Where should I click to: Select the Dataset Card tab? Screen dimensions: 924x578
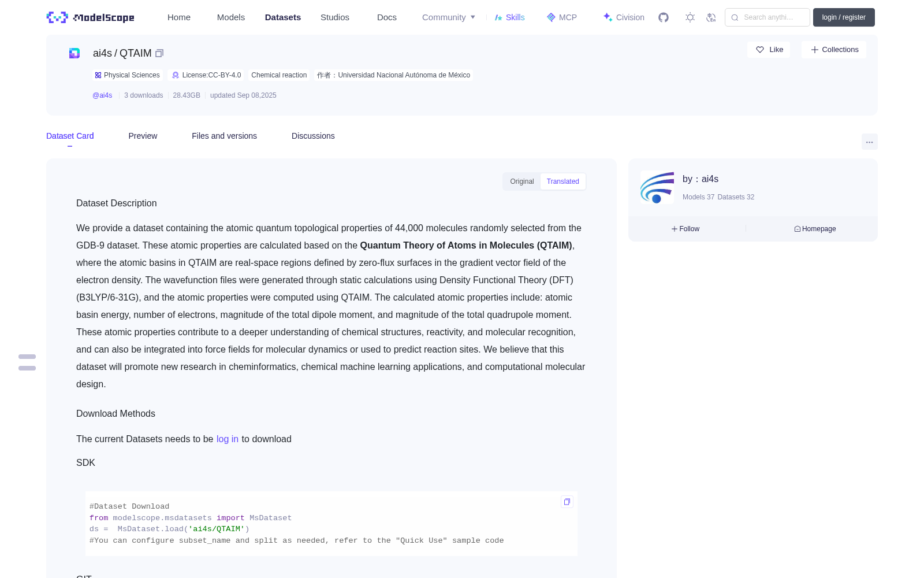point(70,136)
